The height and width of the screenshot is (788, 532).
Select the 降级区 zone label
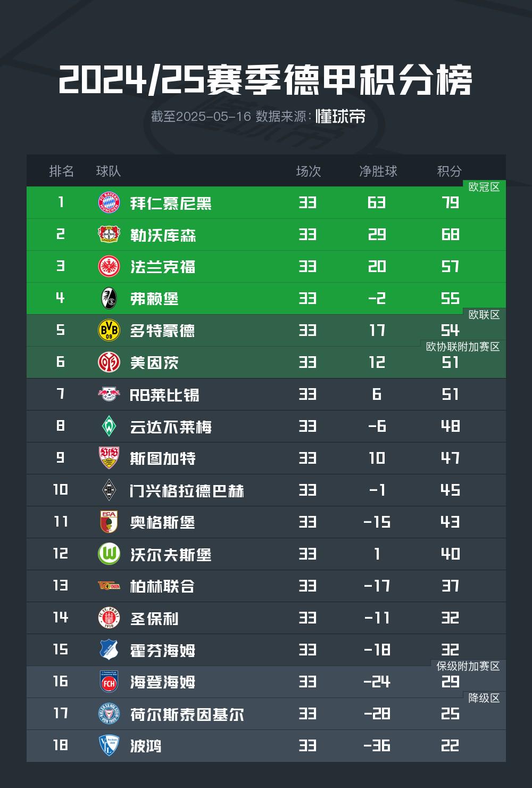[x=484, y=698]
